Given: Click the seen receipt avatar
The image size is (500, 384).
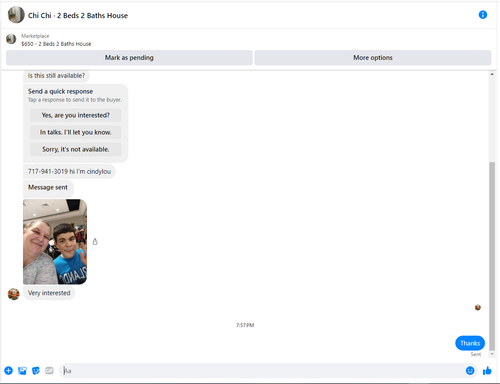Looking at the screenshot, I should [x=478, y=307].
